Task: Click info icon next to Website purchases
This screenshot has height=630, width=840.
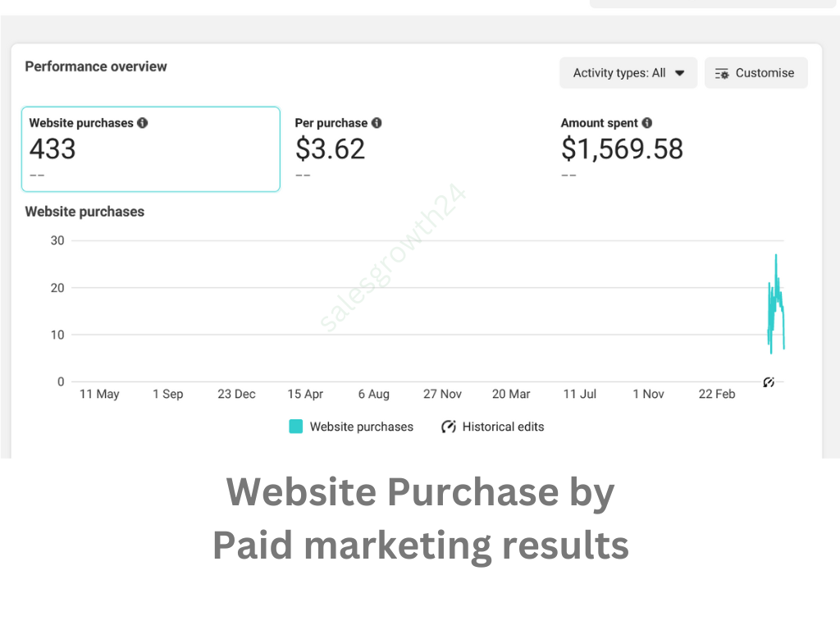Action: pos(143,123)
